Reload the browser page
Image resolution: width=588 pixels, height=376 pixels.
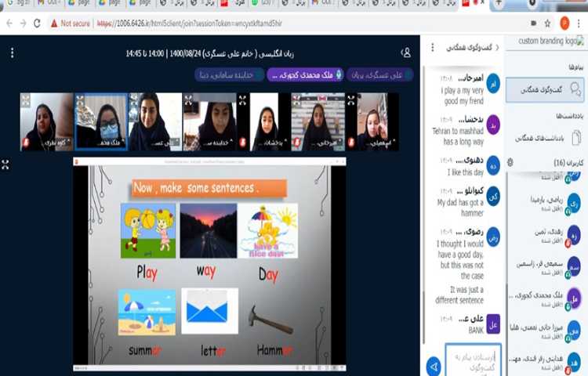(x=37, y=23)
